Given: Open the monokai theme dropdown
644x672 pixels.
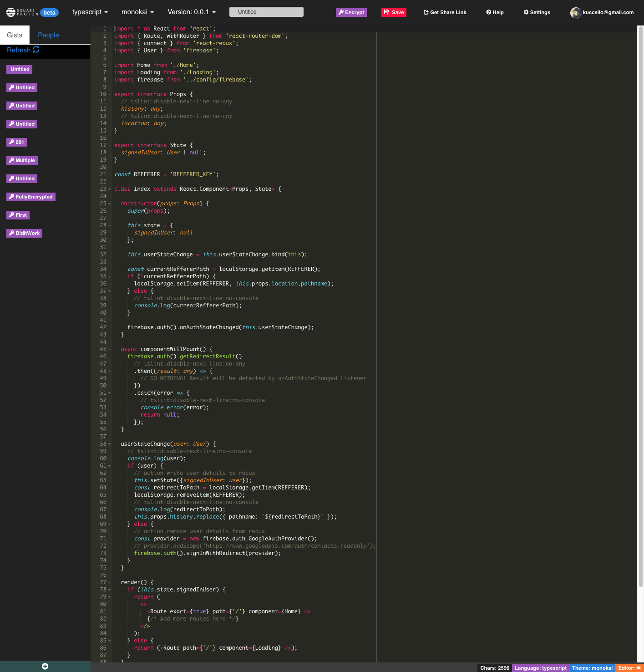Looking at the screenshot, I should click(x=137, y=12).
